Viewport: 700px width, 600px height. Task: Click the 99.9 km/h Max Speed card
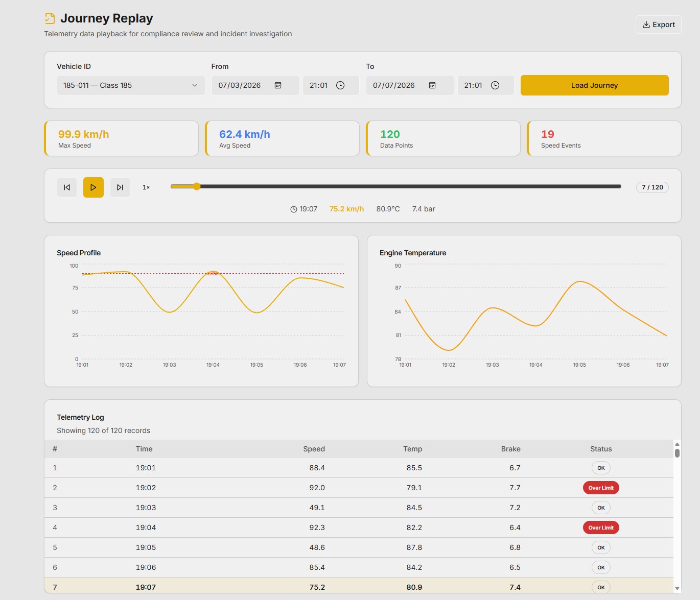(x=122, y=138)
